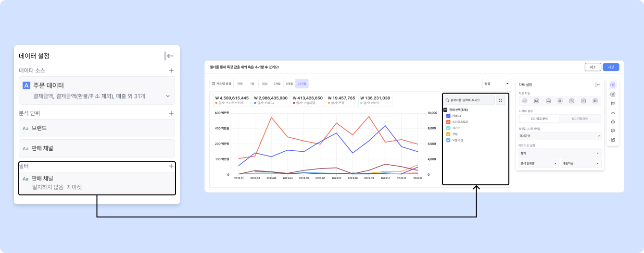Image resolution: width=644 pixels, height=253 pixels.
Task: Open the 내림차순 sort order dropdown
Action: [x=581, y=163]
